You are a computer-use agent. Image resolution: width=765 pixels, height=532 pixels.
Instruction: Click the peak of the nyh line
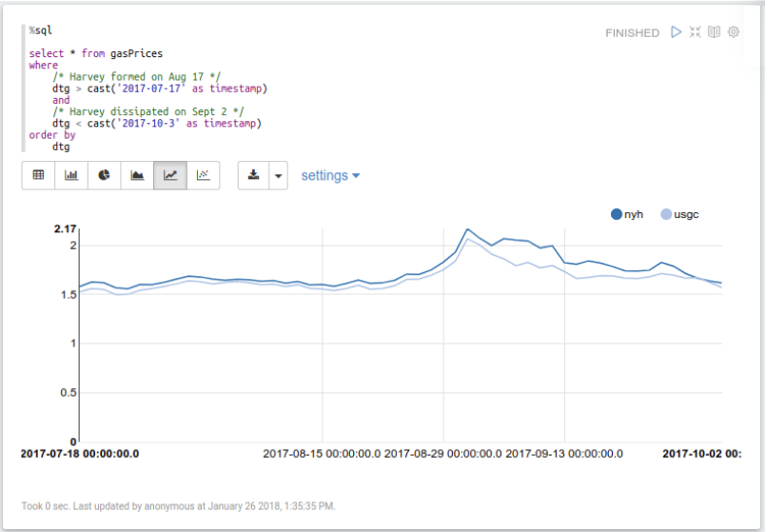pyautogui.click(x=467, y=229)
